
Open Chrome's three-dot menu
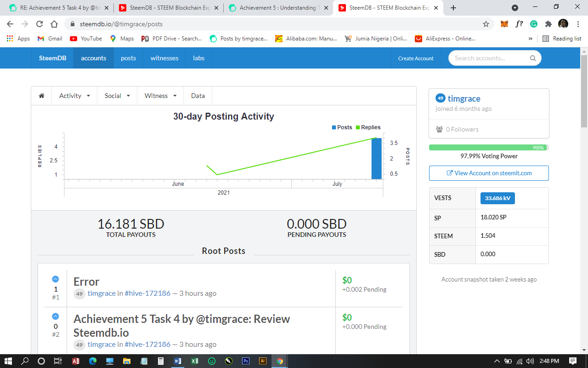point(577,24)
